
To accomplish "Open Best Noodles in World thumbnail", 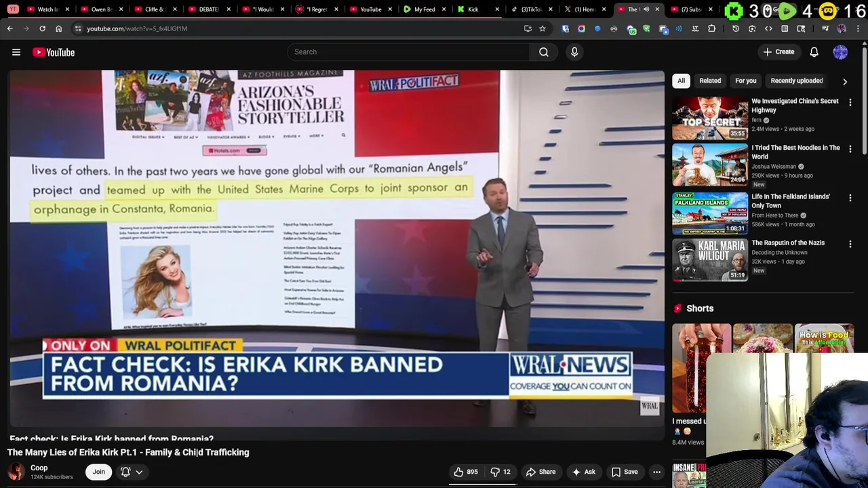I will point(710,165).
